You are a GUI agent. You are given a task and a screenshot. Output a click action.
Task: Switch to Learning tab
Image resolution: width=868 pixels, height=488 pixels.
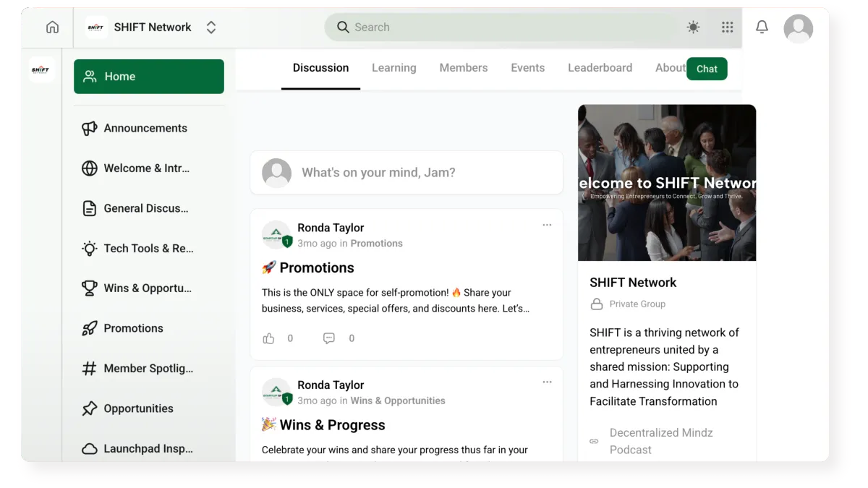pyautogui.click(x=394, y=68)
